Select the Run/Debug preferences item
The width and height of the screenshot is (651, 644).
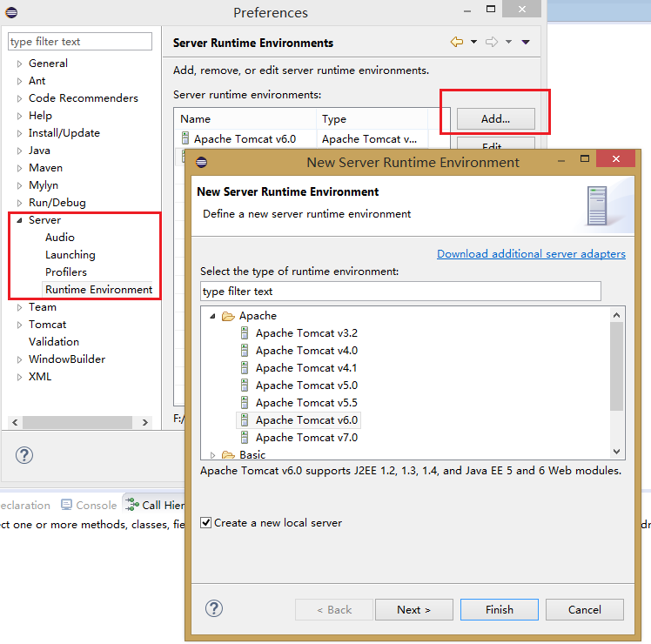pyautogui.click(x=57, y=203)
